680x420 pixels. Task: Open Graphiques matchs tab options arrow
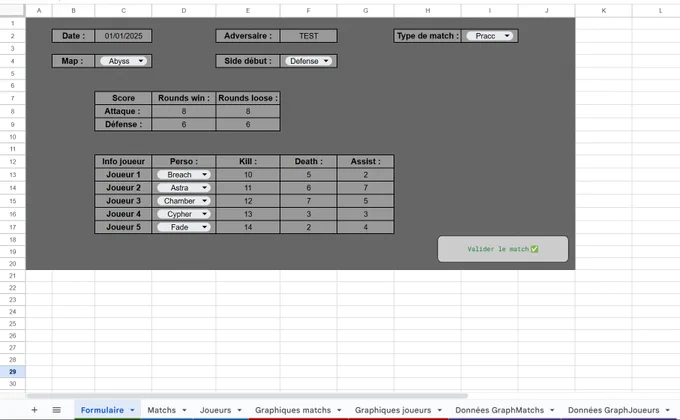pyautogui.click(x=339, y=410)
